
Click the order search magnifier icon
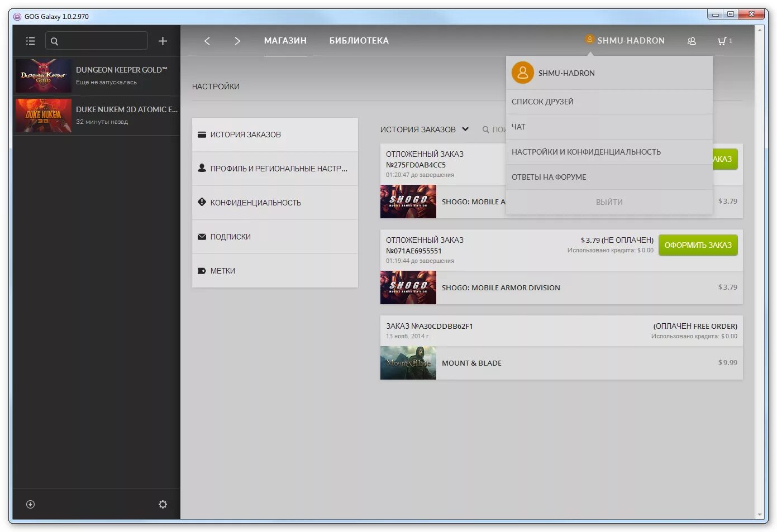485,130
